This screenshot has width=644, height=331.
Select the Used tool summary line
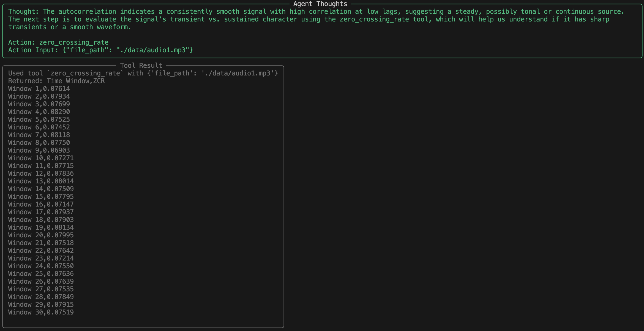143,73
